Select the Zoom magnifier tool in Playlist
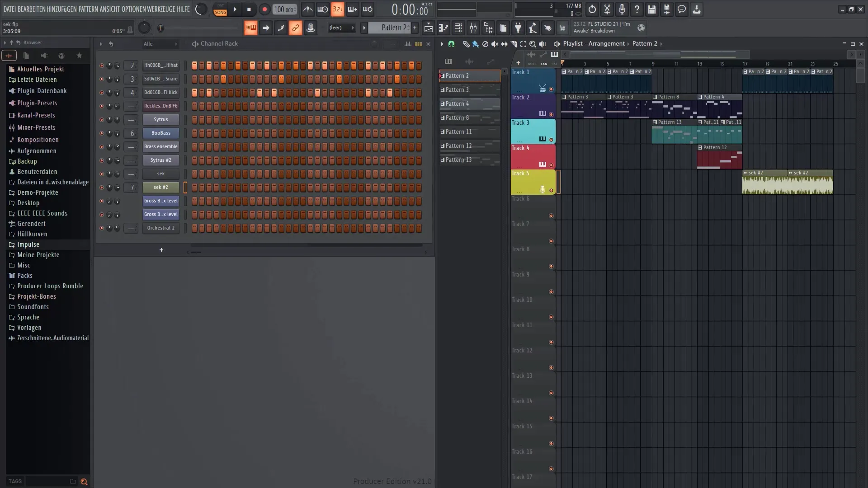This screenshot has height=488, width=868. 533,44
